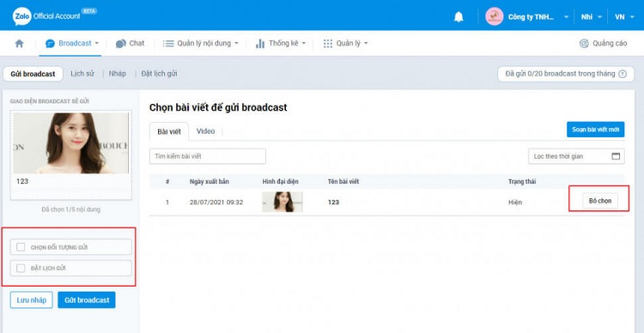This screenshot has width=644, height=333.
Task: Click Bỏ chọn for article 123
Action: 600,201
